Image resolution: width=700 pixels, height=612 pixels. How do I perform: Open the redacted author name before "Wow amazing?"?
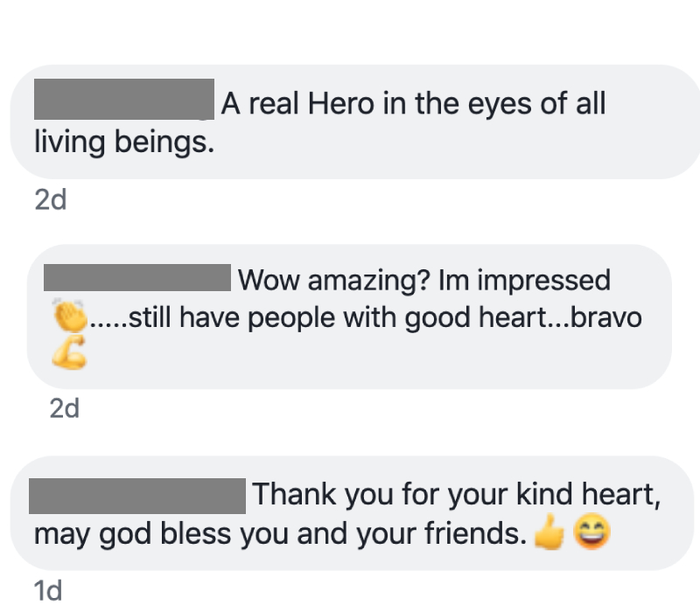(x=137, y=279)
